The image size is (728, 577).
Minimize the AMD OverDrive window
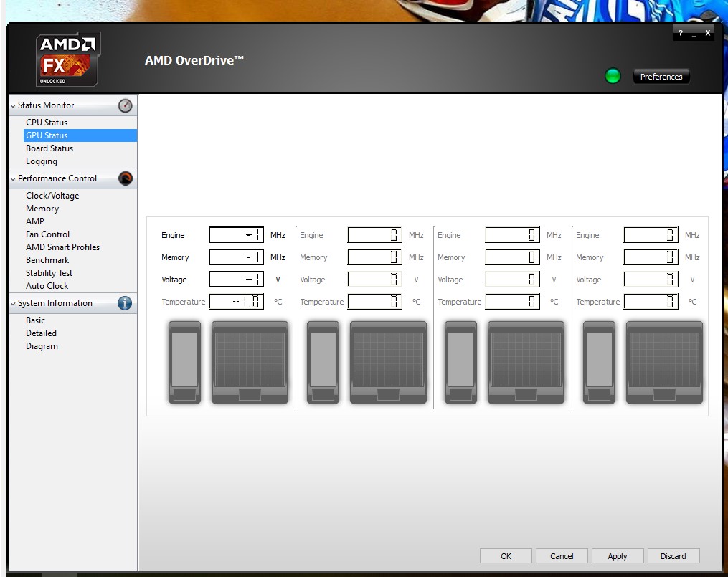(694, 34)
